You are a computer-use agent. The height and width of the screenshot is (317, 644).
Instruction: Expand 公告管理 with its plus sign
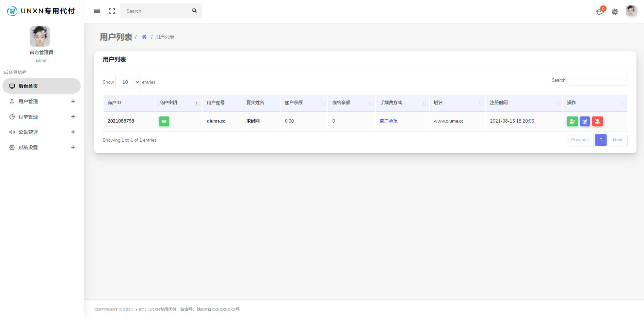[x=73, y=132]
